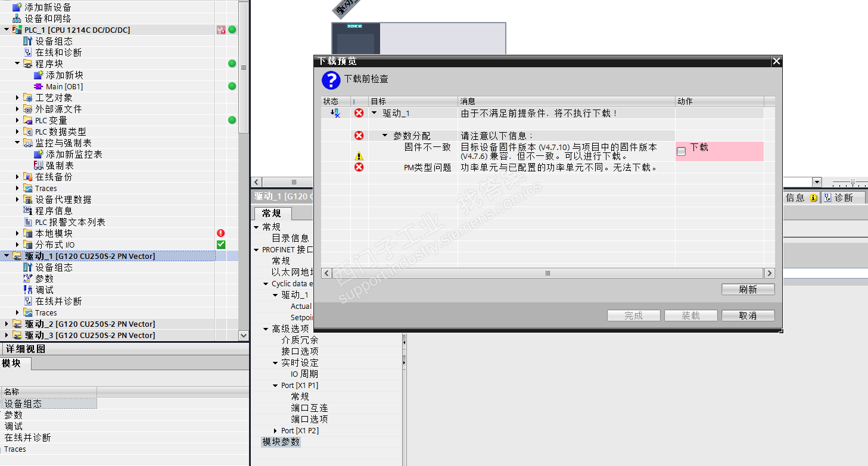Select the Main [OB1] block icon

click(38, 86)
